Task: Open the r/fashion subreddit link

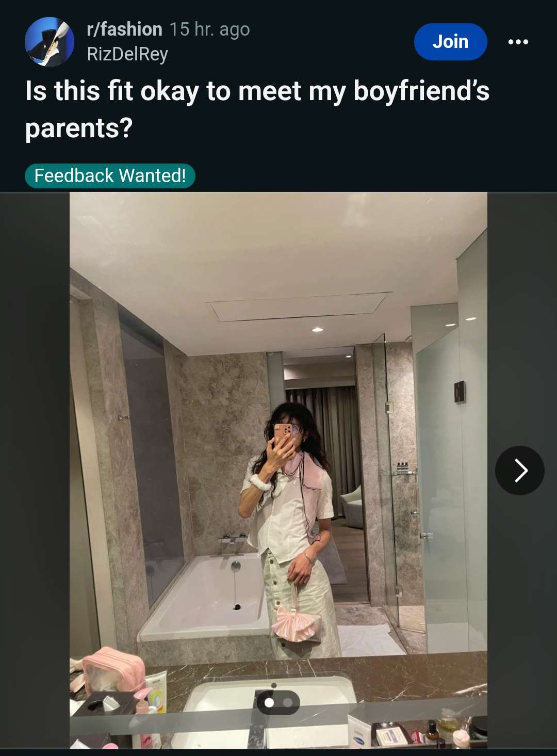Action: click(x=124, y=29)
